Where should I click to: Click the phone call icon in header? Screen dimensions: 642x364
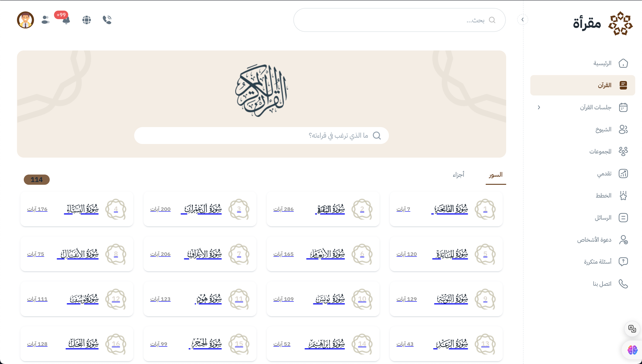pos(107,20)
